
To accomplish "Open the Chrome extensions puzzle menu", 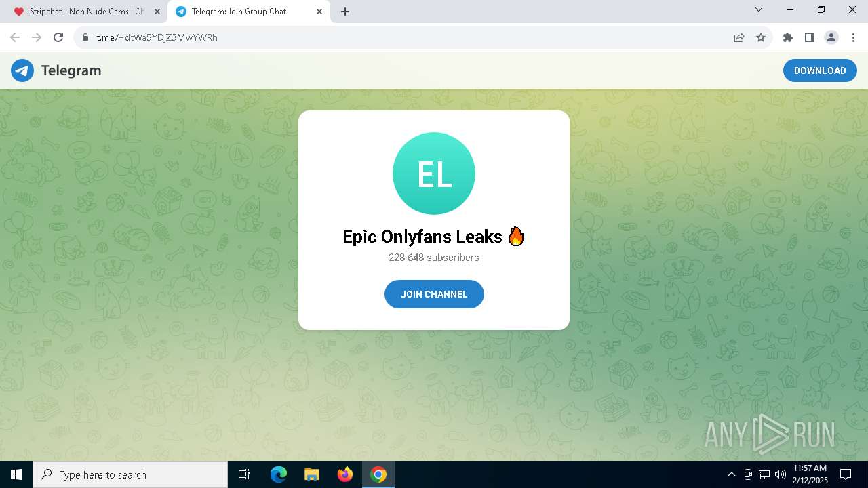I will point(788,37).
